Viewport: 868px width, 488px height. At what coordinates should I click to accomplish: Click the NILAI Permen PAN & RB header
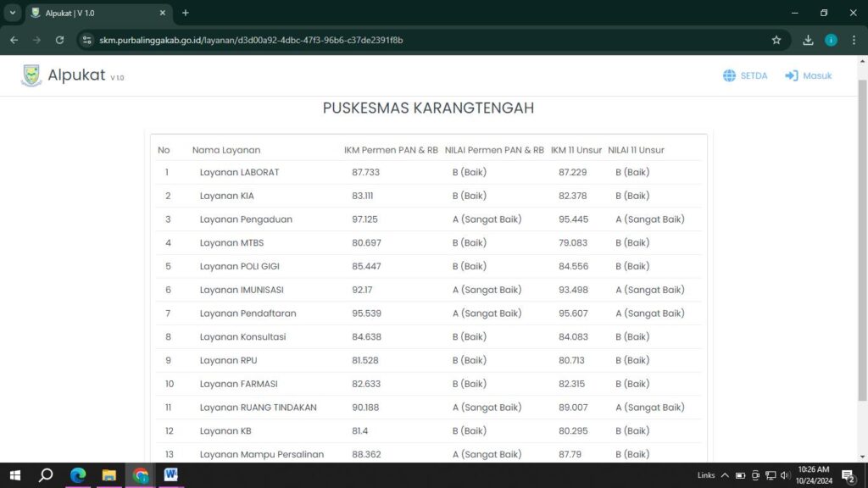point(494,150)
